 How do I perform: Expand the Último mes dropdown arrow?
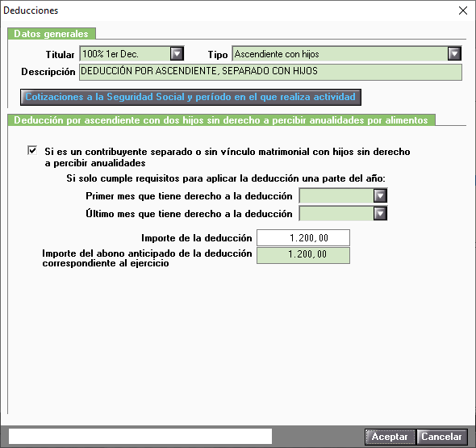point(380,214)
